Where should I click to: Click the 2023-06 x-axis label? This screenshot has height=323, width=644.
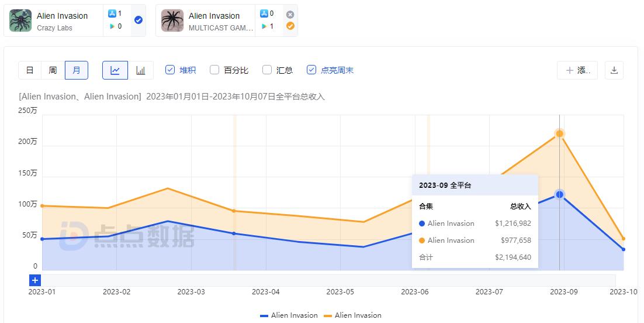click(415, 292)
